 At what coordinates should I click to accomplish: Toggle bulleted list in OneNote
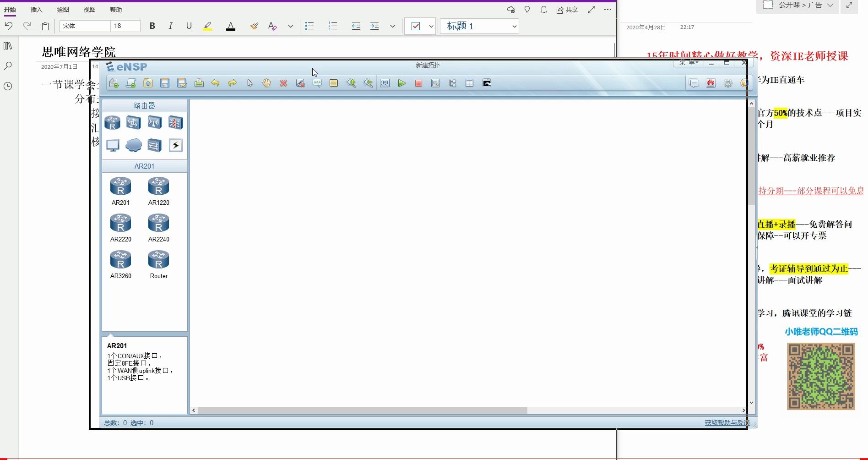click(309, 26)
